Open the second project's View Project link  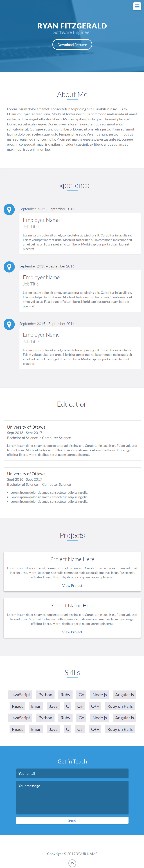coord(72,632)
